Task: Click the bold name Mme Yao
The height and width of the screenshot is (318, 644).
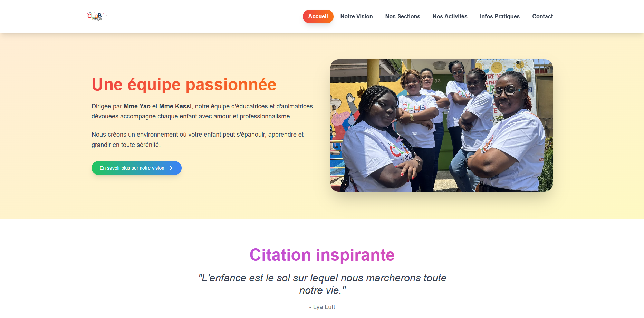Action: point(137,106)
